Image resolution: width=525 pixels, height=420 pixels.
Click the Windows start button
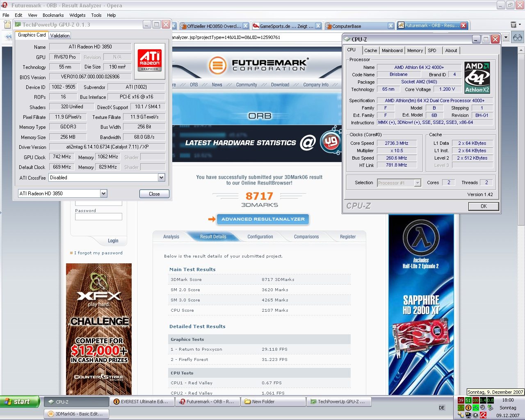20,402
